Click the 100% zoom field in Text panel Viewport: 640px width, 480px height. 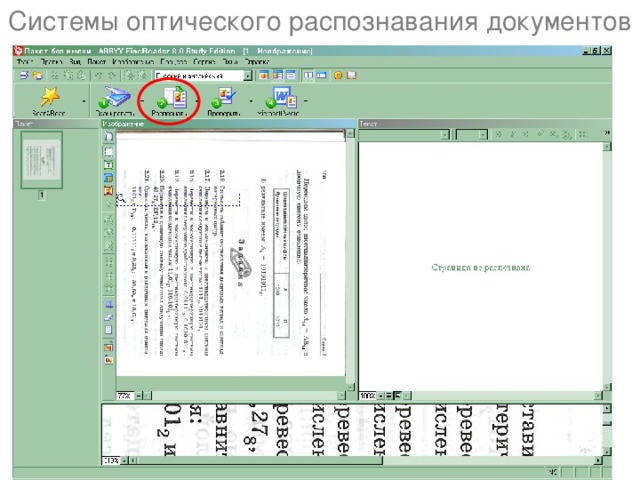tap(368, 396)
